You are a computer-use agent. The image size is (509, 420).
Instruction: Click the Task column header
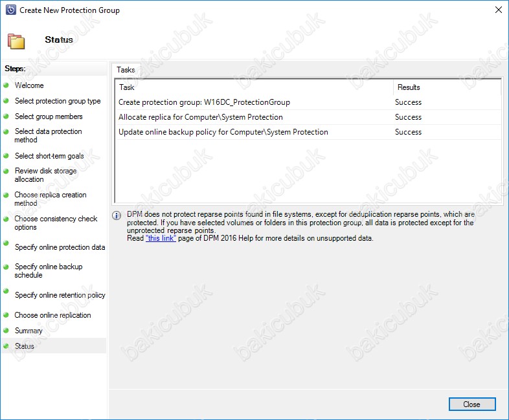[254, 87]
